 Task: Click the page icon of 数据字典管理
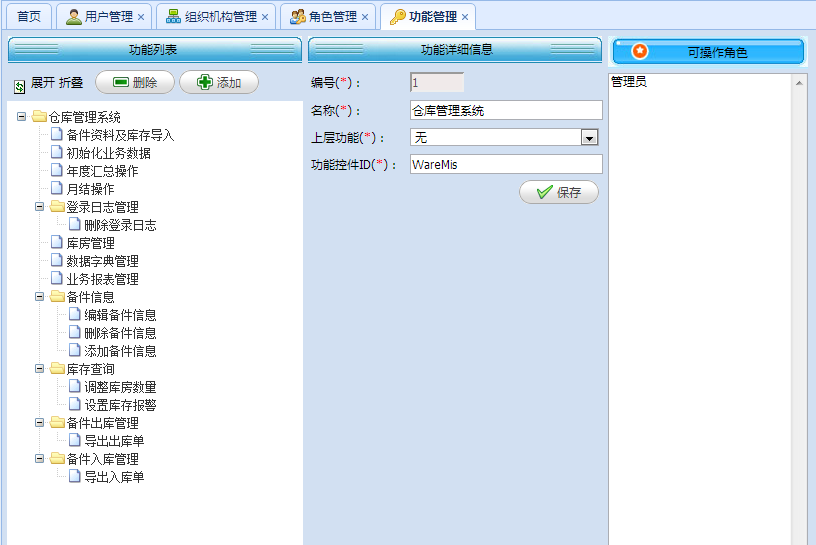coord(57,260)
